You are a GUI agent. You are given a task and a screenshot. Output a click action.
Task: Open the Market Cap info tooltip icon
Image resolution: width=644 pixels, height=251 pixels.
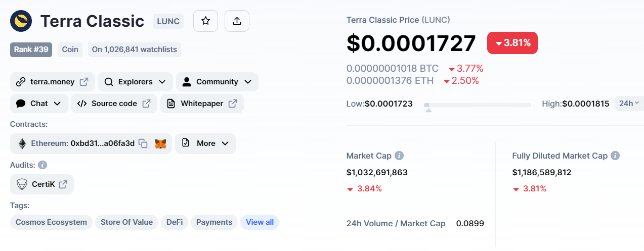(x=399, y=156)
